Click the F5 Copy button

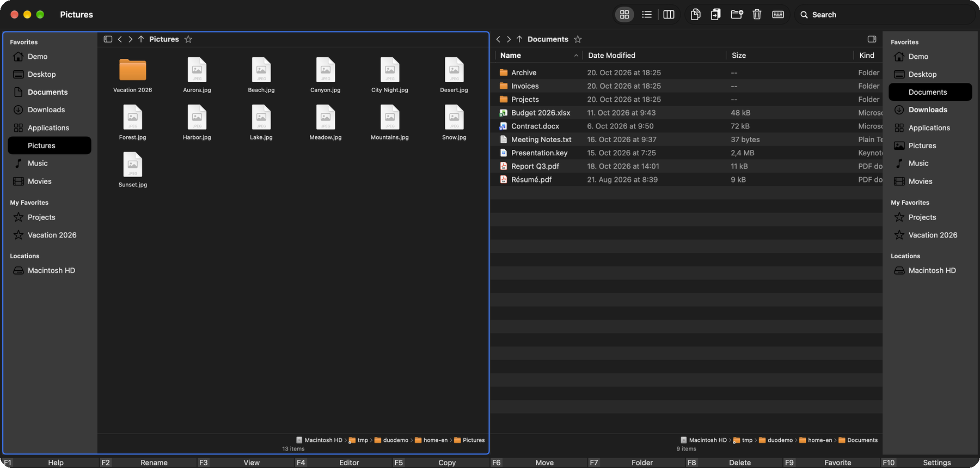point(440,463)
